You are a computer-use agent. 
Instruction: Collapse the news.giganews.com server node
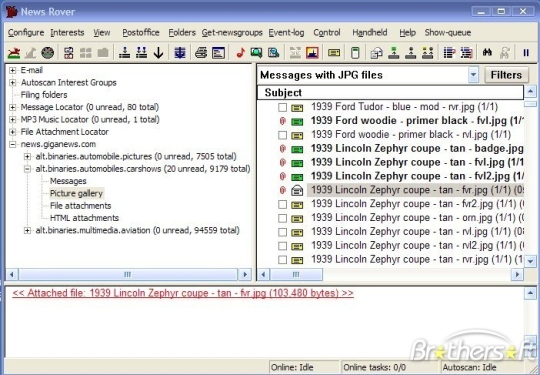pyautogui.click(x=13, y=144)
